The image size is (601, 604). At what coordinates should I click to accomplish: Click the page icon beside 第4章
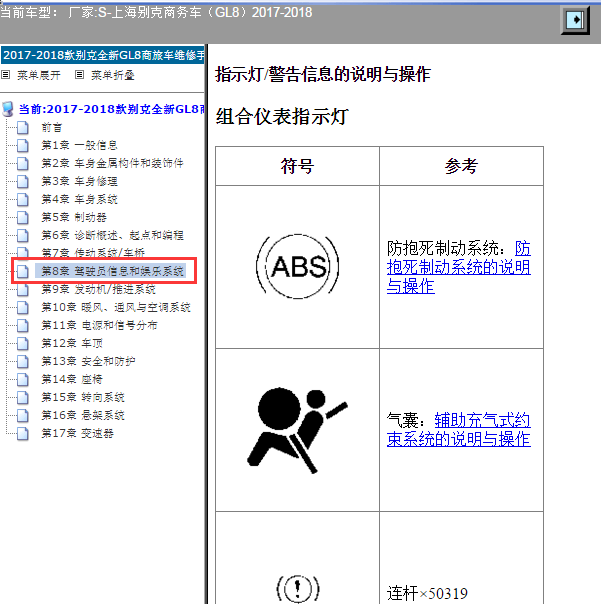click(x=23, y=199)
